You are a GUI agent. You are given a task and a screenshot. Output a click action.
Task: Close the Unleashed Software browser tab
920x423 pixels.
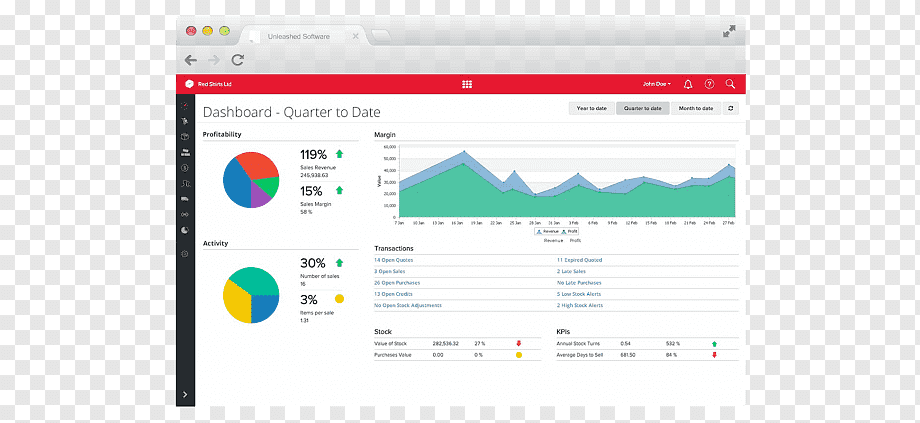[x=355, y=36]
